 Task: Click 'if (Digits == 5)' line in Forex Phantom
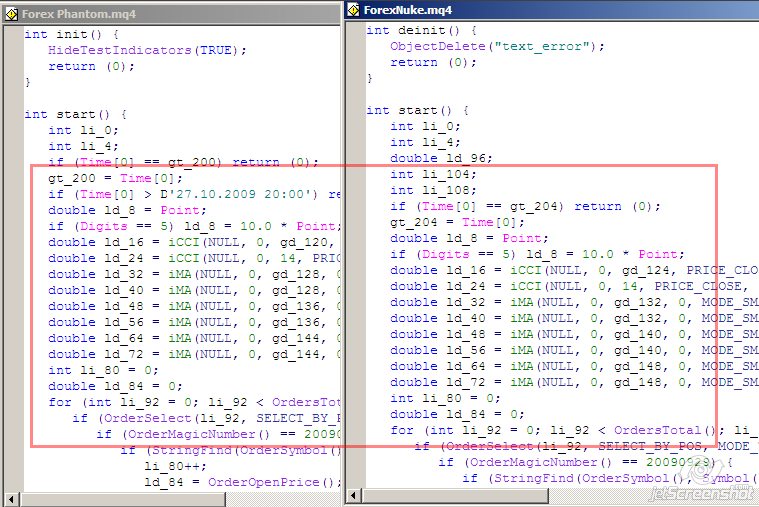pos(194,226)
